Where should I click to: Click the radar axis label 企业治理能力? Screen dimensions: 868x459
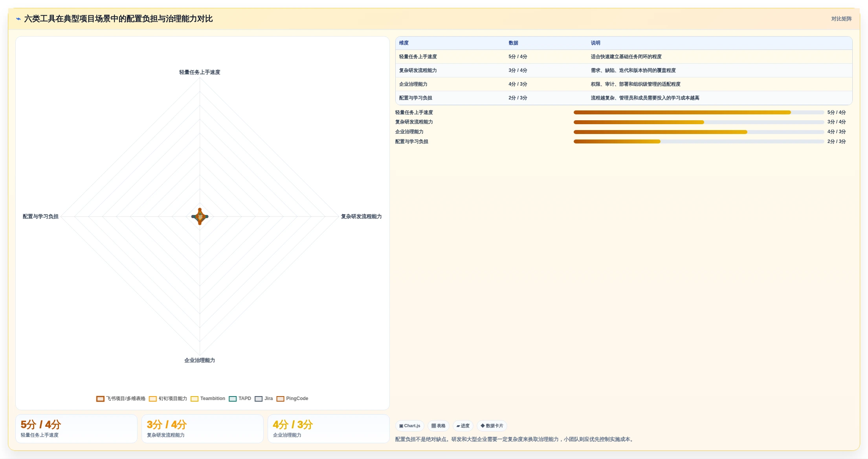200,360
